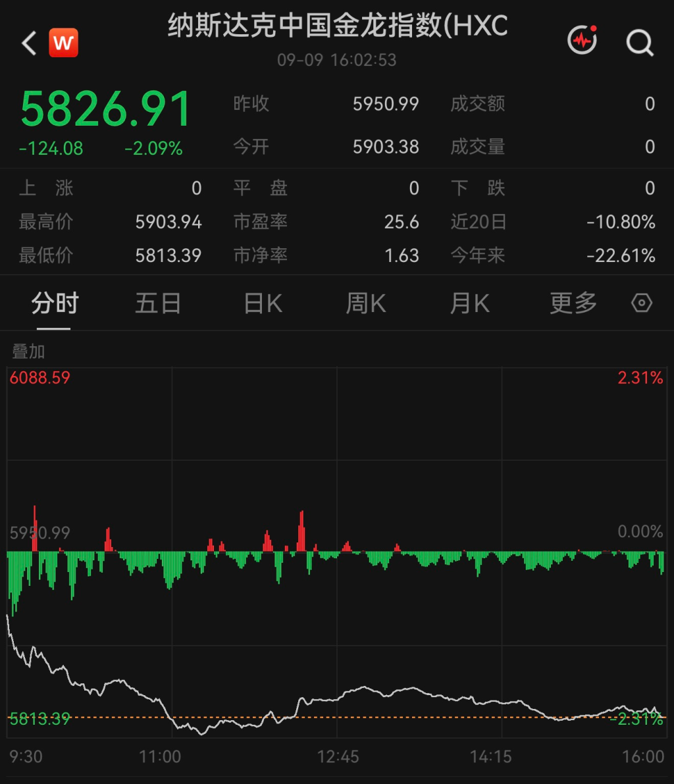Screen dimensions: 674x784
Task: Tap the orange dashed 5813.39 low line
Action: 337,718
